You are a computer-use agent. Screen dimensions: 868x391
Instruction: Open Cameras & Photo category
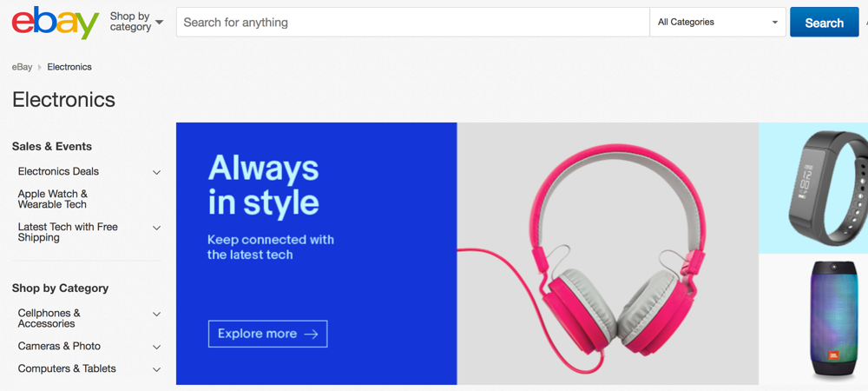[59, 346]
